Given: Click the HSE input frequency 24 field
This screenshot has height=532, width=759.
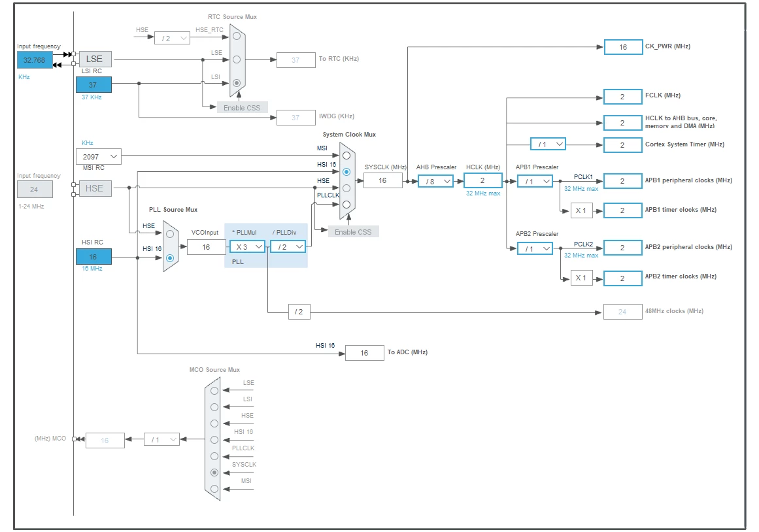Looking at the screenshot, I should click(x=35, y=190).
